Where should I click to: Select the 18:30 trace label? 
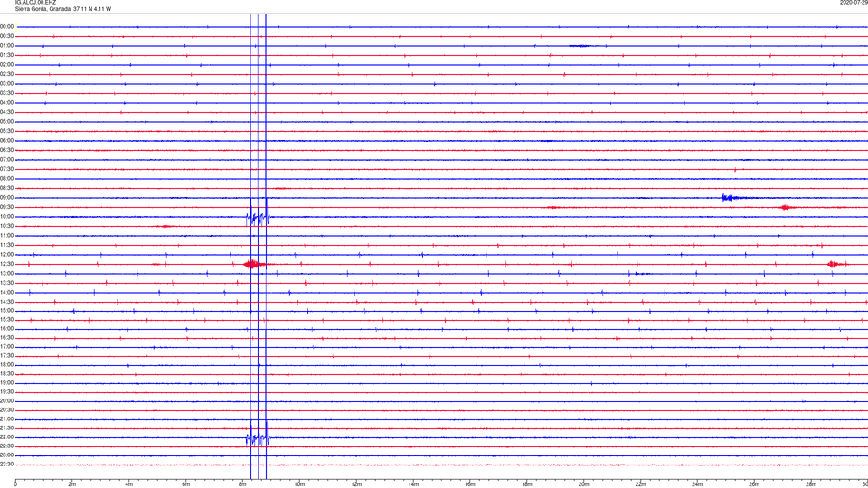point(7,374)
